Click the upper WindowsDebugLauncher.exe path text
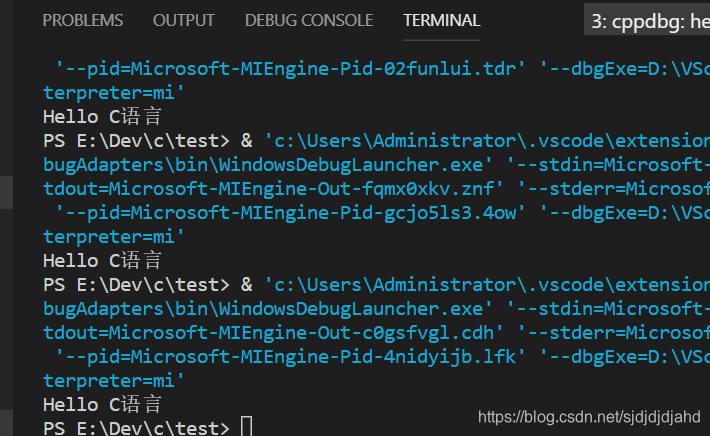710x436 pixels. point(268,165)
